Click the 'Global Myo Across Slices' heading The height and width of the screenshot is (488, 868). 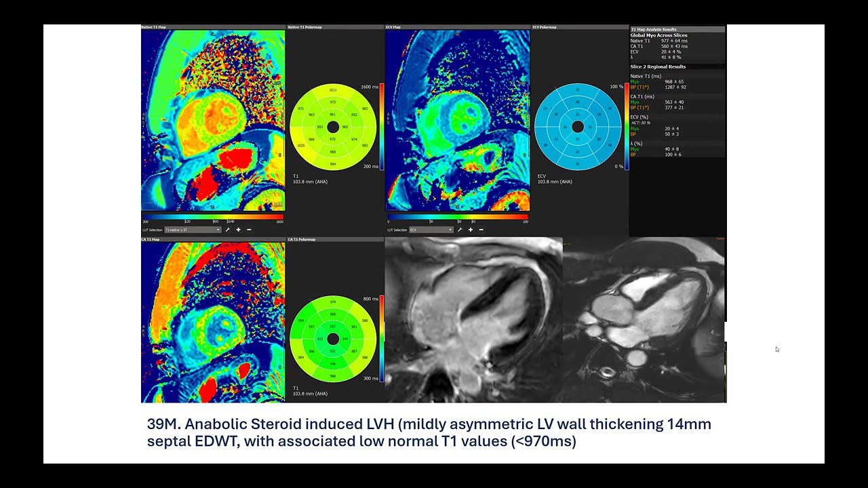(658, 35)
